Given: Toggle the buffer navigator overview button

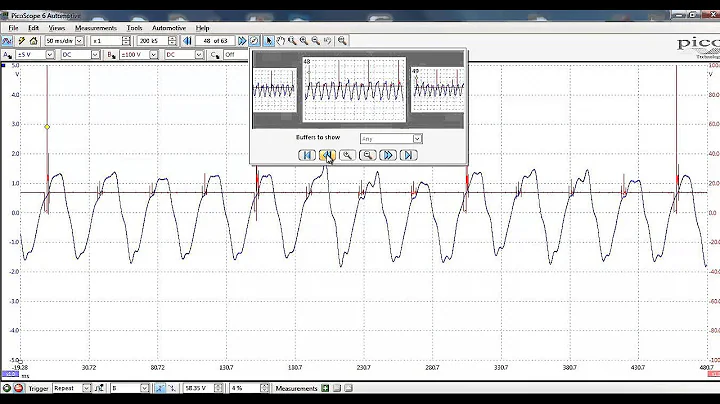Looking at the screenshot, I should coord(254,41).
